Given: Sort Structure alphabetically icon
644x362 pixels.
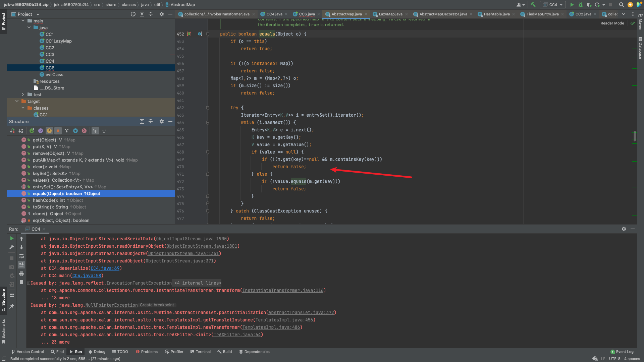Looking at the screenshot, I should (21, 131).
